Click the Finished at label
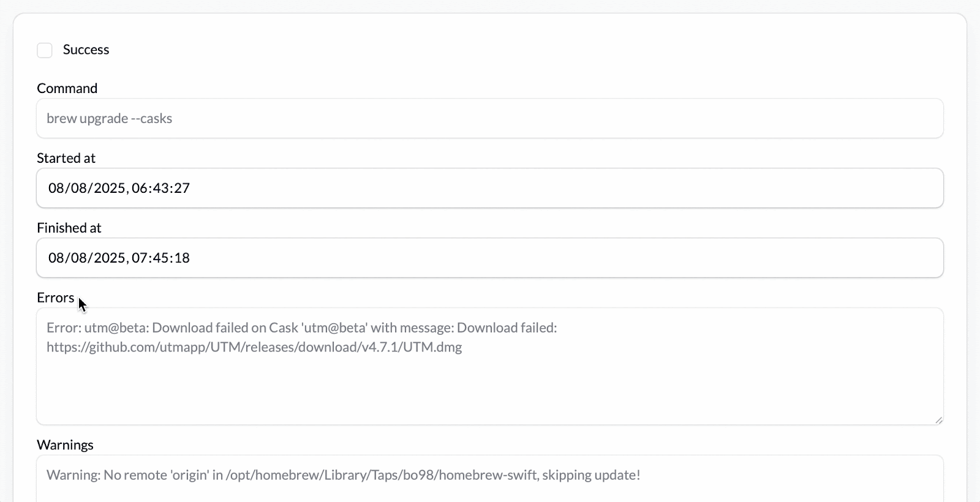Screen dimensions: 980x502 [x=69, y=228]
